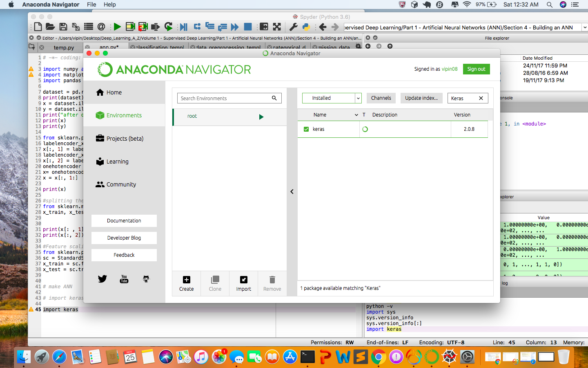
Task: Open File menu in macOS menu bar
Action: coord(91,4)
